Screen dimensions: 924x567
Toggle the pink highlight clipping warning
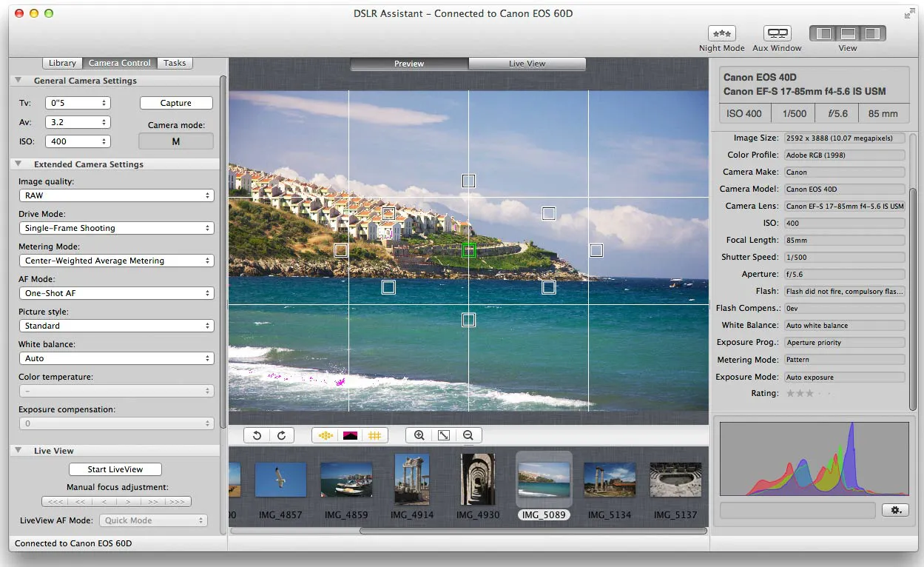pos(350,435)
